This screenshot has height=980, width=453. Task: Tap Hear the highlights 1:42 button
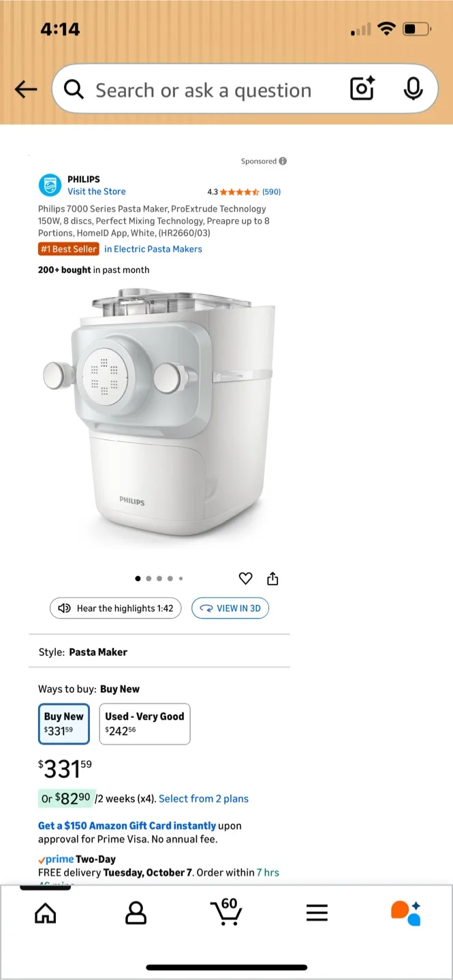point(116,608)
